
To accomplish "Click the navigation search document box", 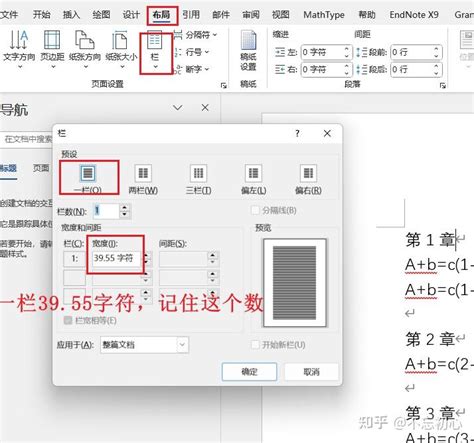I will [x=27, y=139].
